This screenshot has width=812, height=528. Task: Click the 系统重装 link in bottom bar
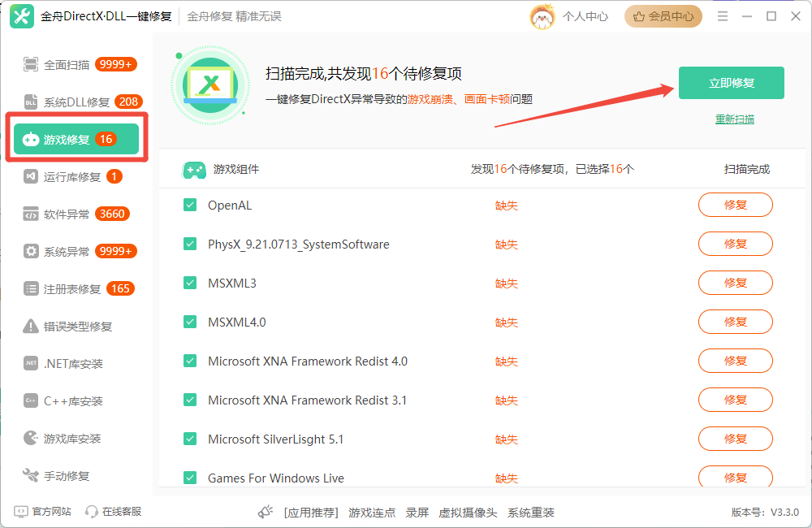(x=530, y=513)
